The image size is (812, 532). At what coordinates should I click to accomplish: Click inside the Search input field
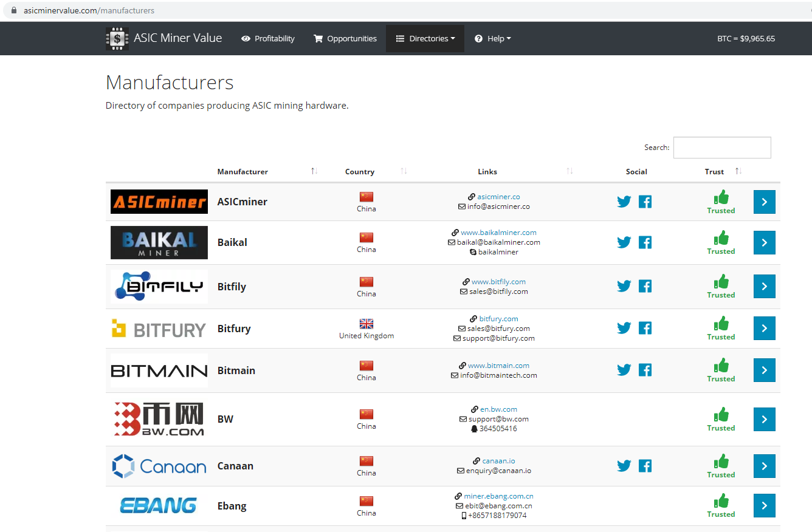(x=722, y=148)
